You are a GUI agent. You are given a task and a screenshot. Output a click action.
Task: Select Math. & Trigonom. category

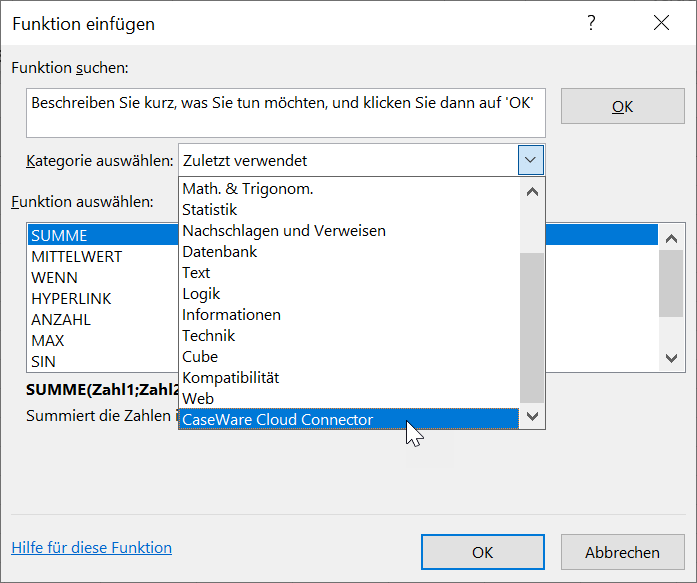coord(348,189)
